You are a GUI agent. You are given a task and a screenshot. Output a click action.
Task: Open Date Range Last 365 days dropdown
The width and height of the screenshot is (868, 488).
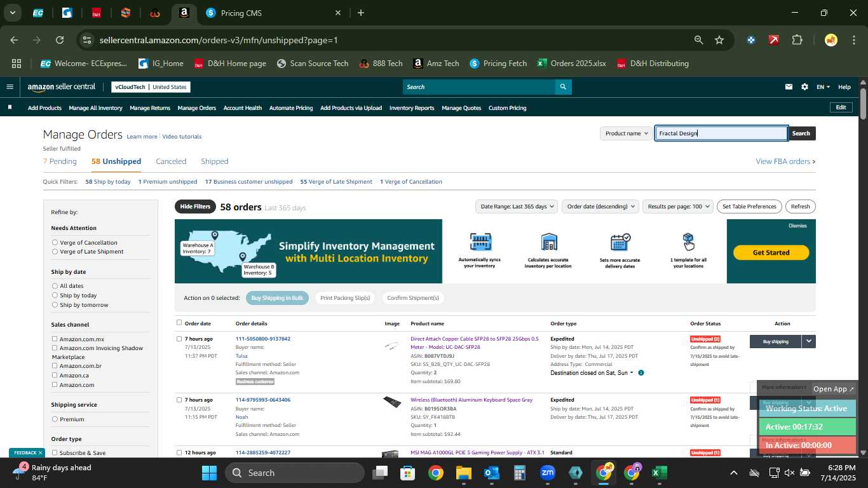[x=517, y=207]
